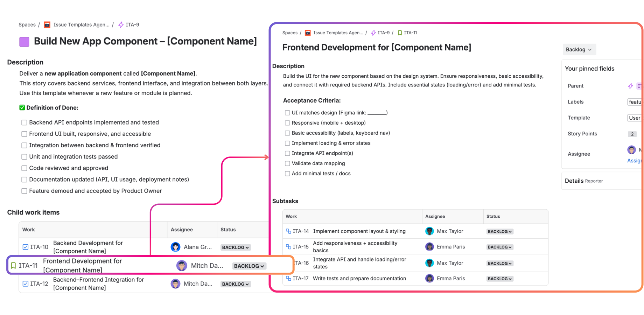
Task: Open the BACKLOG status dropdown for ITA-10
Action: point(235,247)
